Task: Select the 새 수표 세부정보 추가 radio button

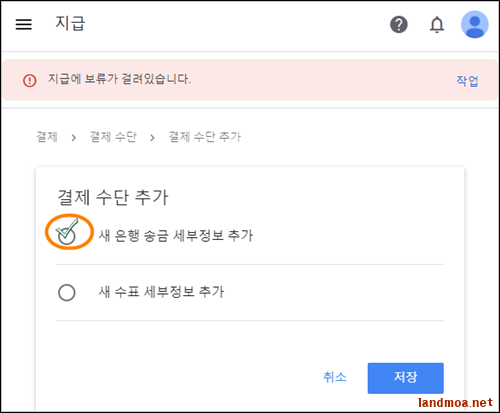Action: 67,292
